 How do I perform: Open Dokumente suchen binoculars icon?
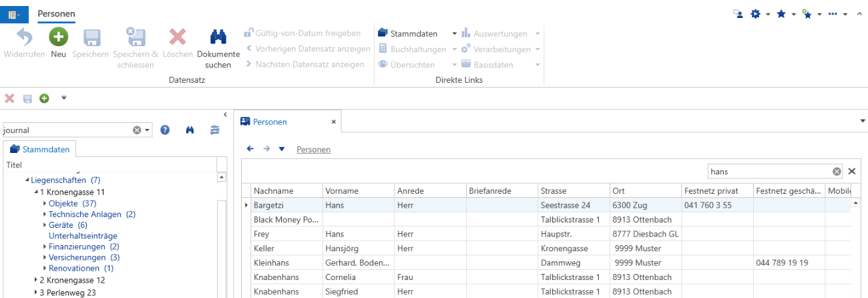(x=218, y=37)
